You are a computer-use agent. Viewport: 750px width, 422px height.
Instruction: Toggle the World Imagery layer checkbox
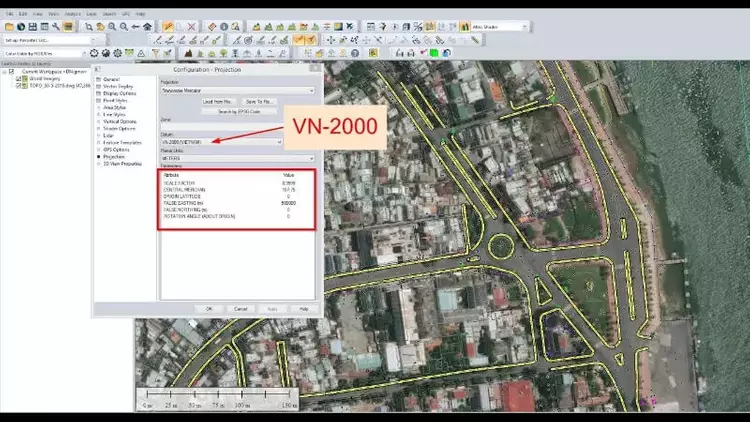[17, 79]
